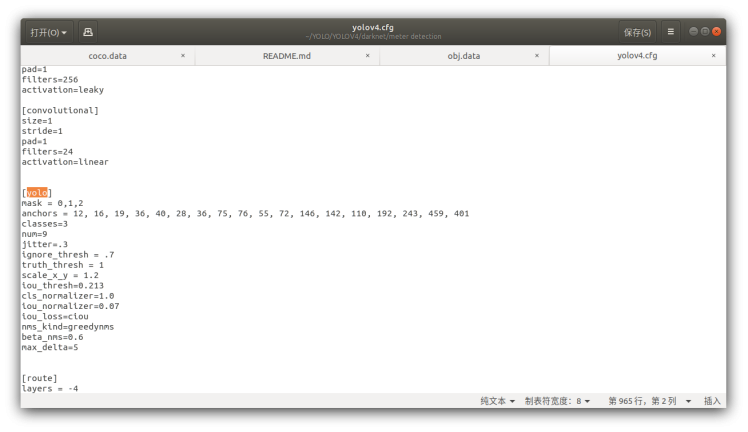This screenshot has height=432, width=748.
Task: Close the README.md tab
Action: (367, 56)
